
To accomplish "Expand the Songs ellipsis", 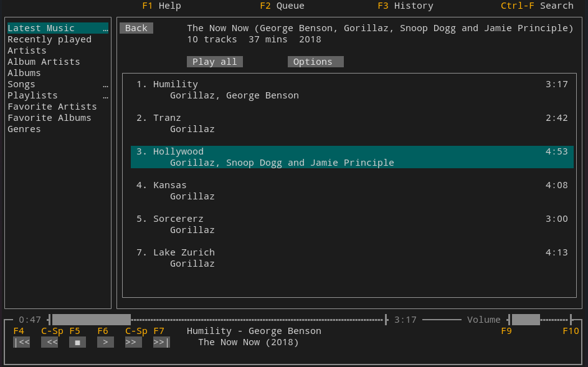I will tap(105, 85).
